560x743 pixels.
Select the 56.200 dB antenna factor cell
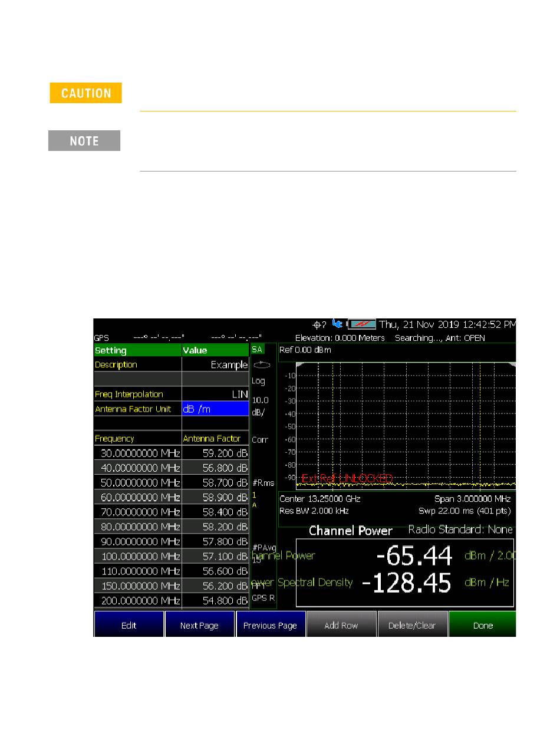[x=215, y=586]
